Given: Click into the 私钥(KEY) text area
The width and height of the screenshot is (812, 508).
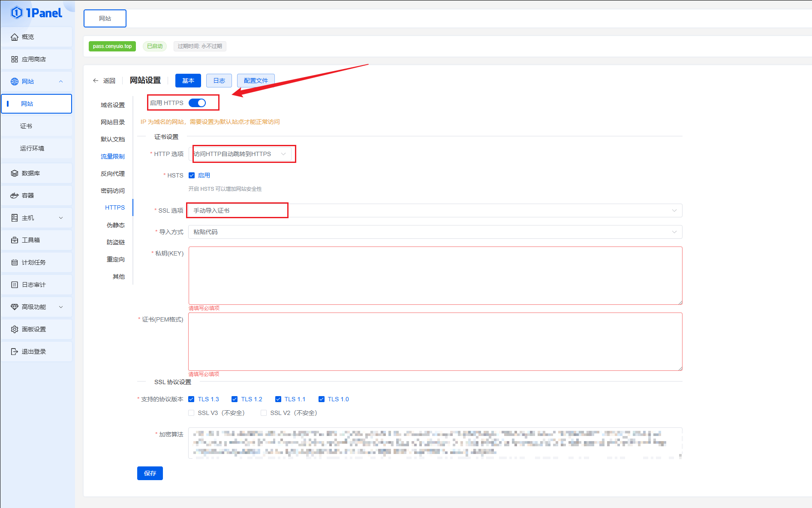Looking at the screenshot, I should click(x=435, y=276).
